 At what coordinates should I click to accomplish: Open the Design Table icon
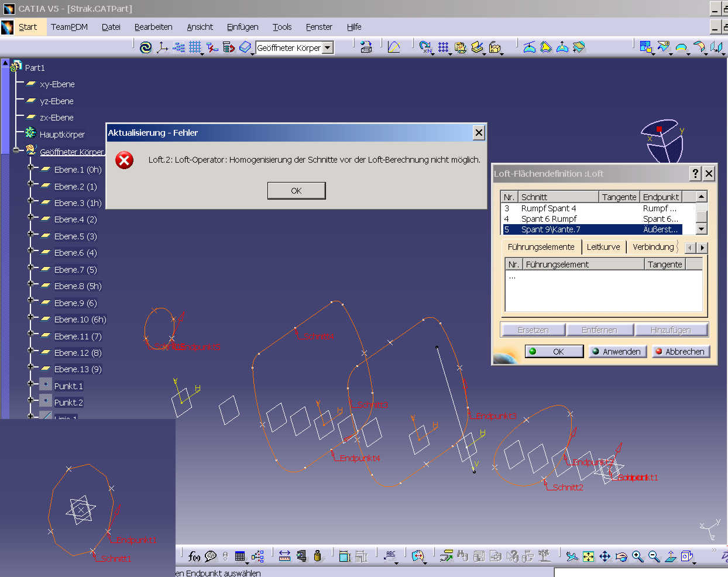(240, 556)
